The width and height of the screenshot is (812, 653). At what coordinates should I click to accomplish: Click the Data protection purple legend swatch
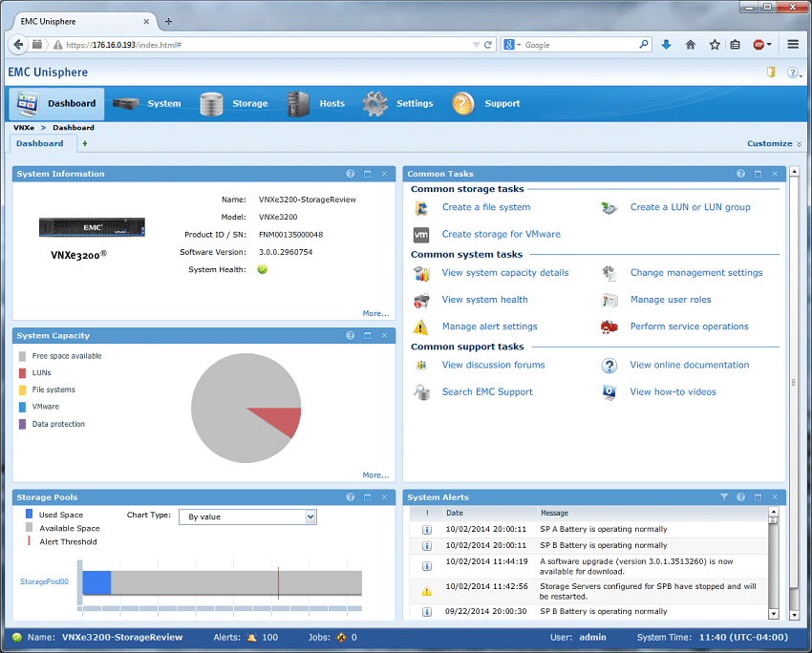(22, 424)
